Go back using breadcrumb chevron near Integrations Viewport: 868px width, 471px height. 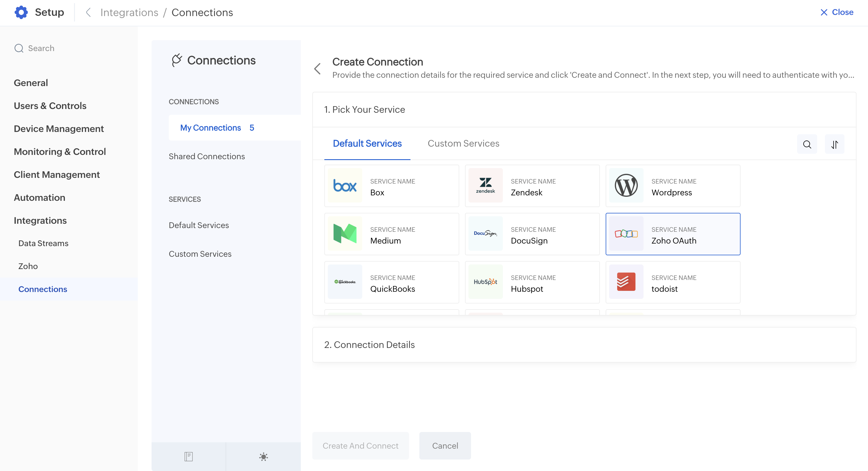tap(88, 12)
